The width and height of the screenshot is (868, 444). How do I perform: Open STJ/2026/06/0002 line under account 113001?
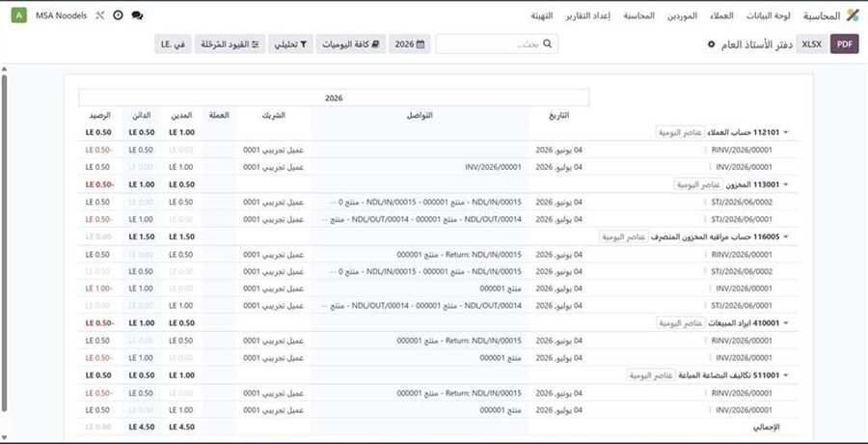tap(742, 203)
